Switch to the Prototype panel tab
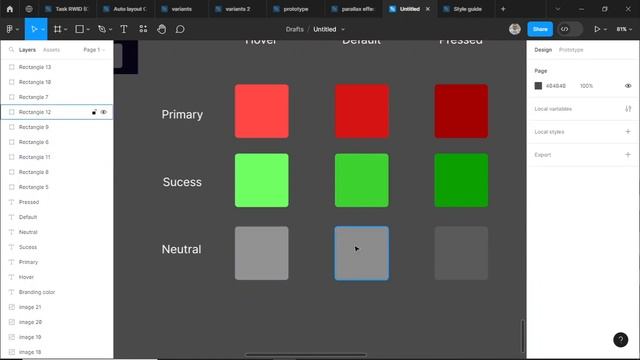This screenshot has width=640, height=360. pyautogui.click(x=571, y=50)
